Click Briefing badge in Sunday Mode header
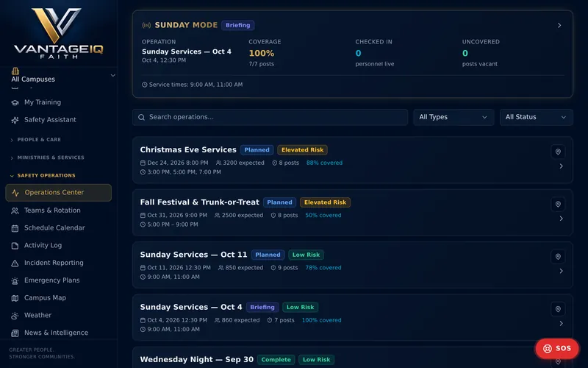 click(x=237, y=25)
